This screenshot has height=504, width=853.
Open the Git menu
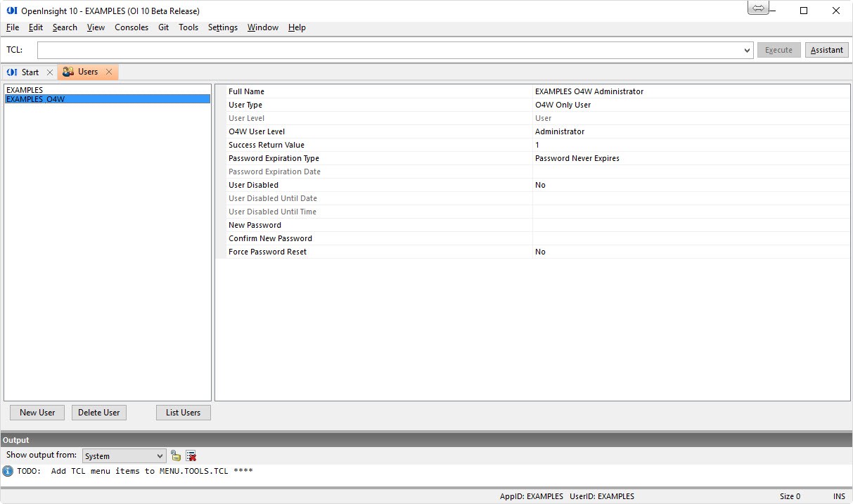(x=163, y=27)
